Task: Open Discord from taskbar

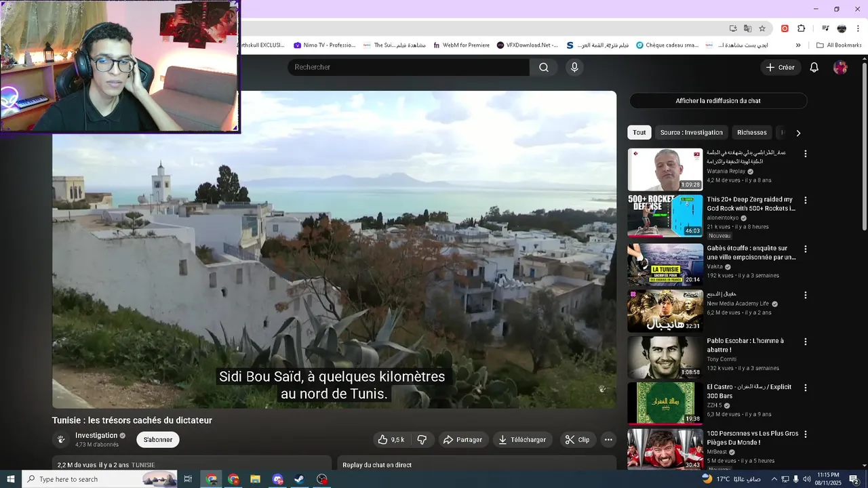Action: (x=277, y=479)
